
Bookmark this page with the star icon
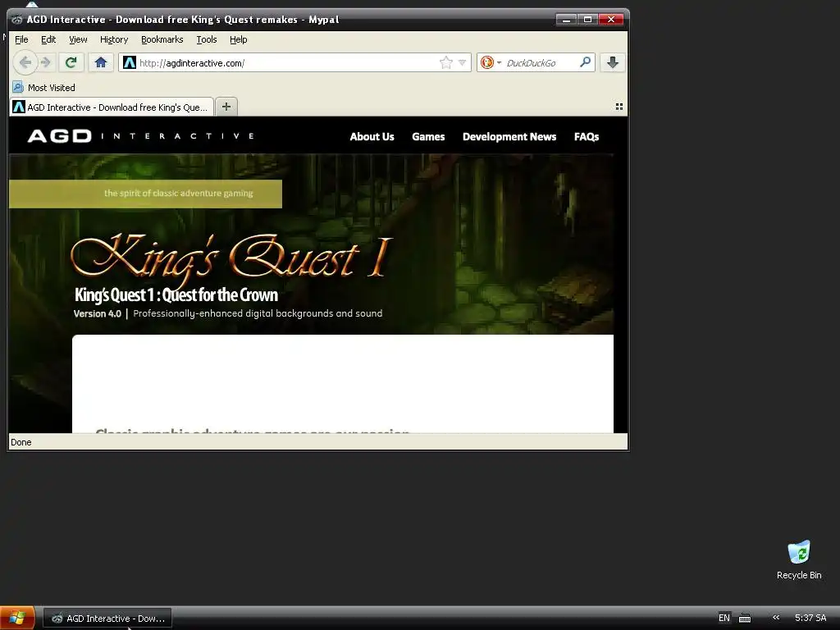coord(445,62)
